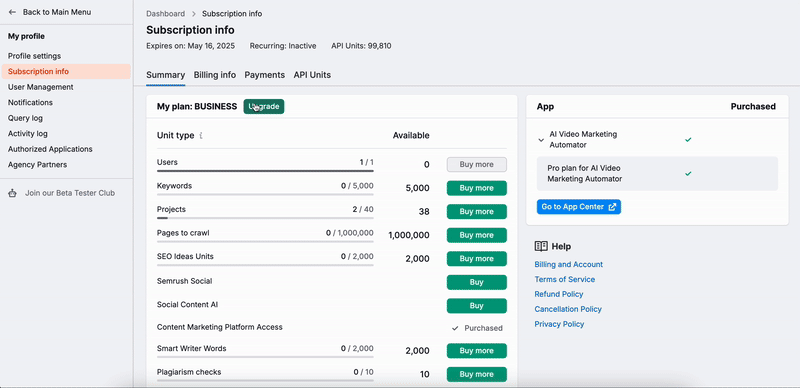This screenshot has height=388, width=800.
Task: Click the 'Purchased' column header in App panel
Action: 753,106
